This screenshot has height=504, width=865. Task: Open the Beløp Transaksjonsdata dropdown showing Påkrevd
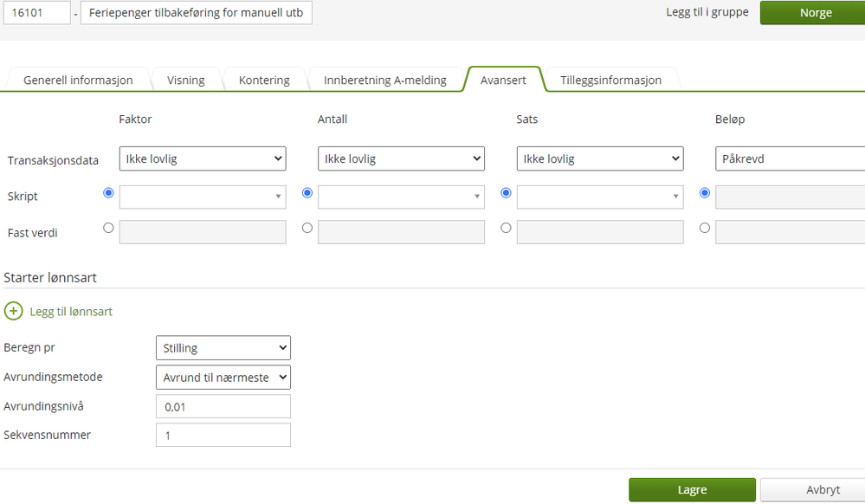click(x=790, y=159)
